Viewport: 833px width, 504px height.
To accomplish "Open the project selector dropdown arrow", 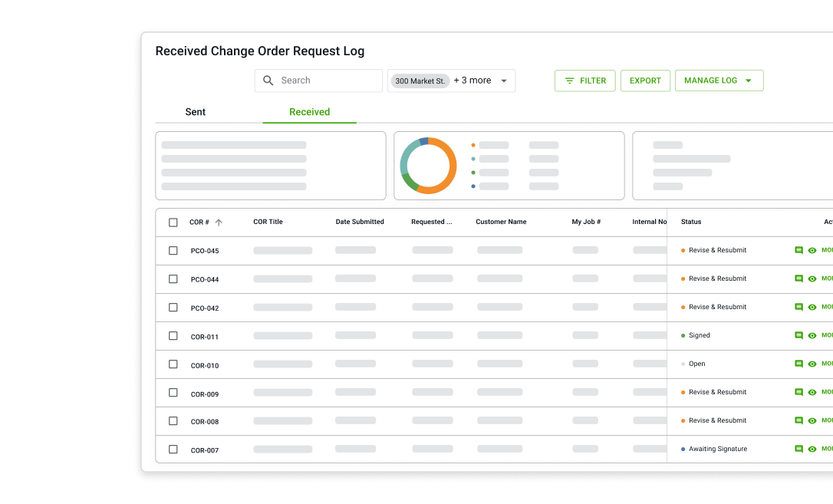I will (x=504, y=81).
